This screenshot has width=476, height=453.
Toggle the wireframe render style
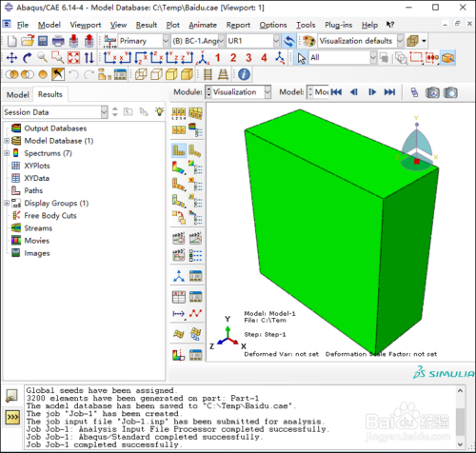tap(141, 74)
